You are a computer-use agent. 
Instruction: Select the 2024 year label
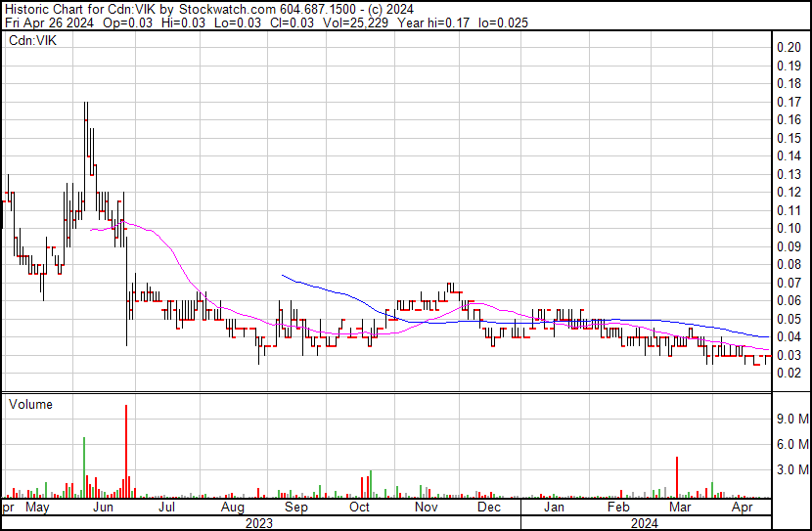[x=646, y=522]
